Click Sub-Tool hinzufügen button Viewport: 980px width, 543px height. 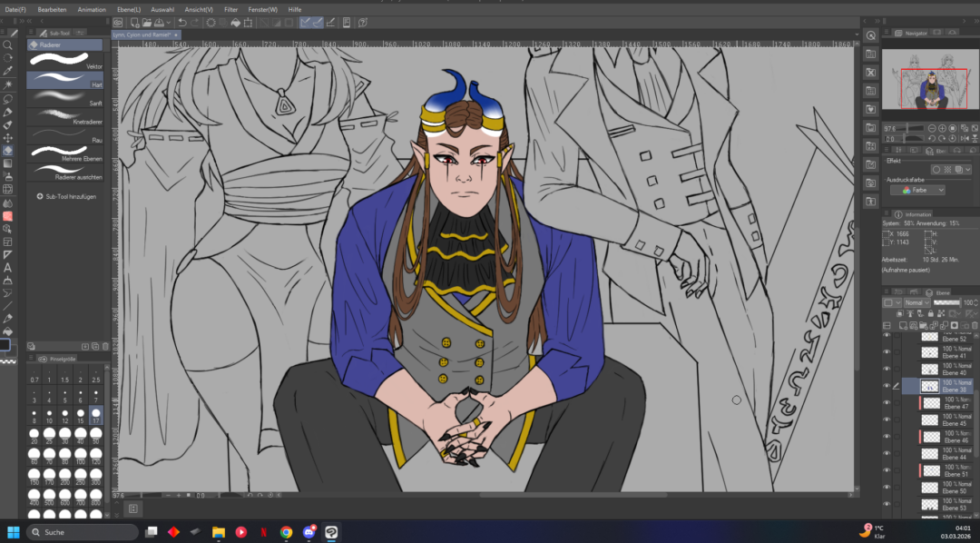coord(65,196)
